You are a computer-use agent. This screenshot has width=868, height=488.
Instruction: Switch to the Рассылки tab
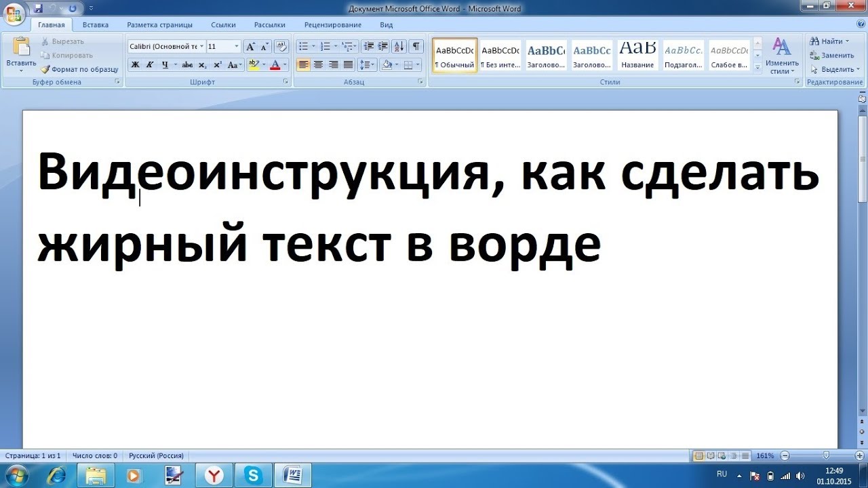269,25
